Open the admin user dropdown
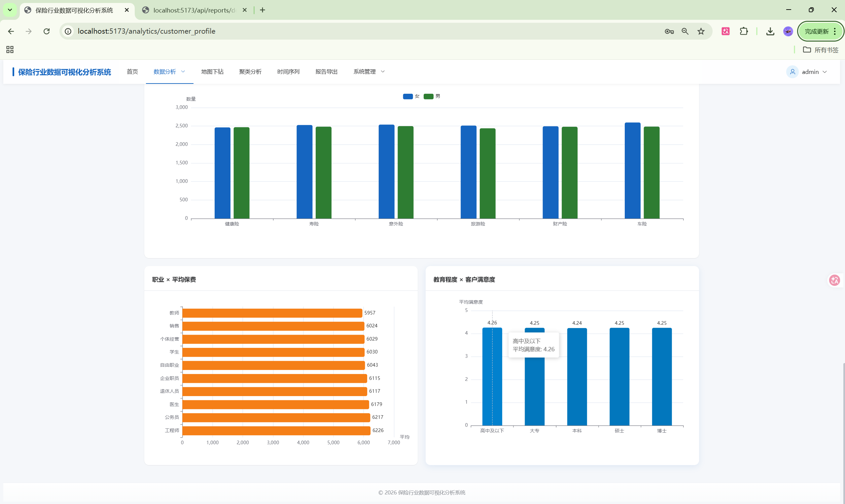This screenshot has height=504, width=845. [x=810, y=72]
